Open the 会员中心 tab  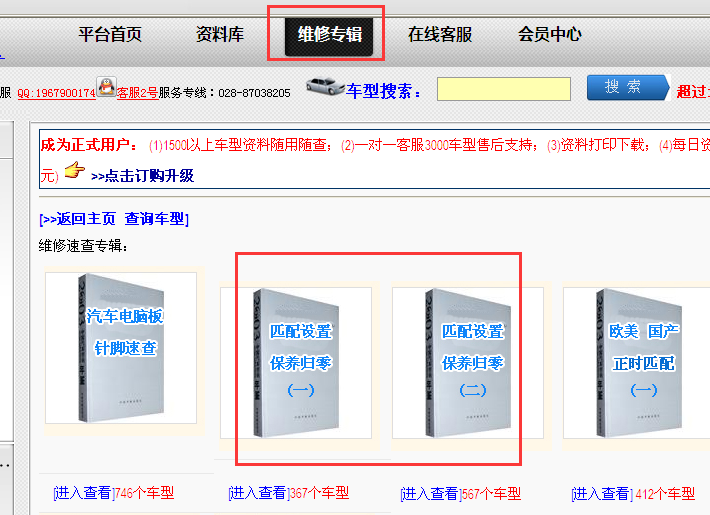(x=550, y=34)
